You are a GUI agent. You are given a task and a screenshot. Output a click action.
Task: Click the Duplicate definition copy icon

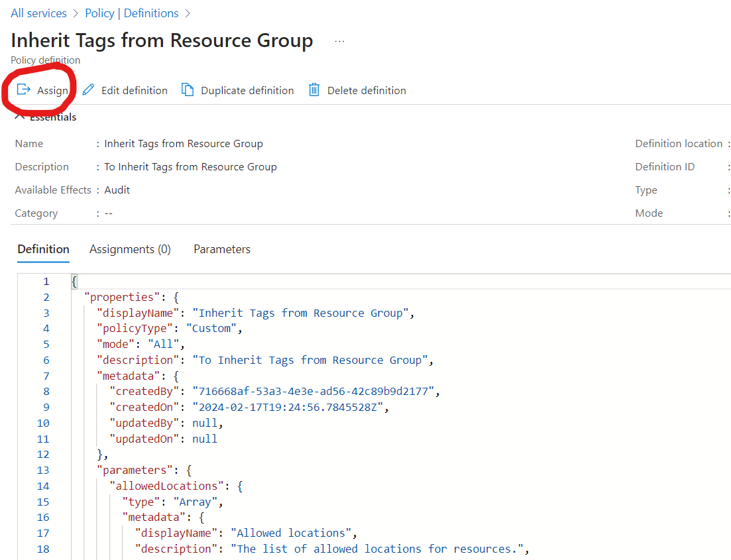click(188, 90)
